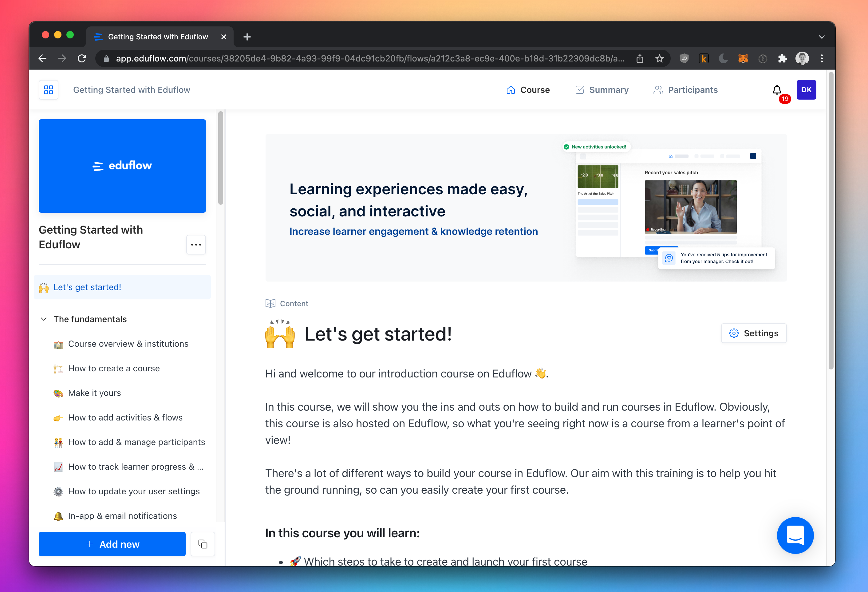Click the Learning experiences made easy headline
Image resolution: width=868 pixels, height=592 pixels.
point(408,200)
